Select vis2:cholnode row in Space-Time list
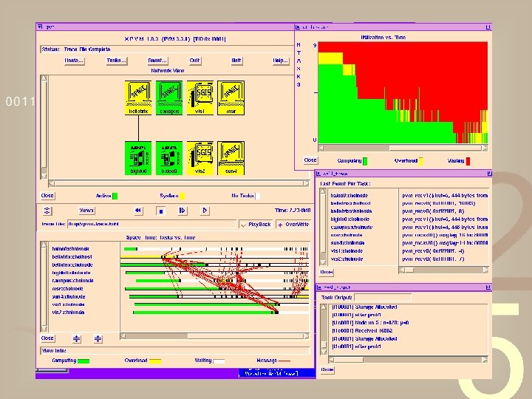The height and width of the screenshot is (399, 532). (68, 312)
